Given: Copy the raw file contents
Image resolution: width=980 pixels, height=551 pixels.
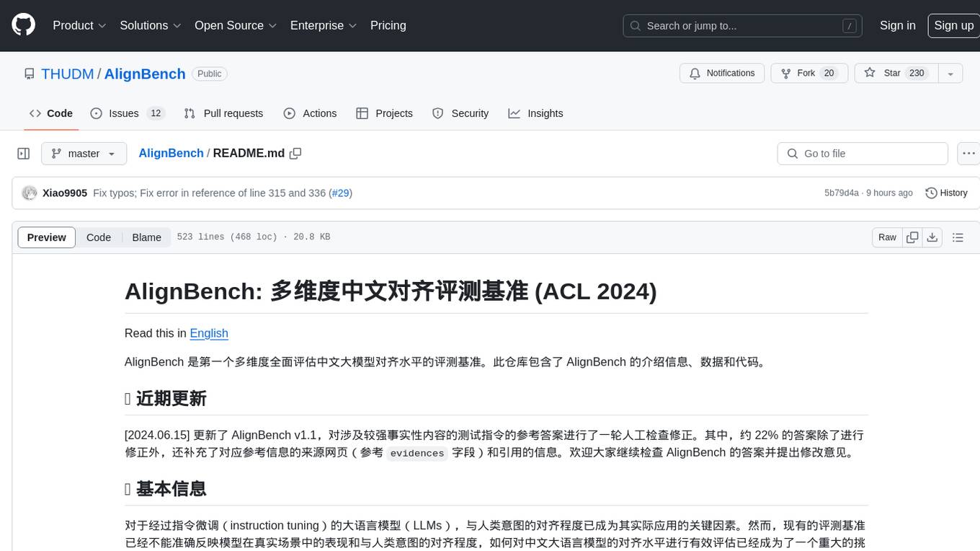Looking at the screenshot, I should 912,237.
